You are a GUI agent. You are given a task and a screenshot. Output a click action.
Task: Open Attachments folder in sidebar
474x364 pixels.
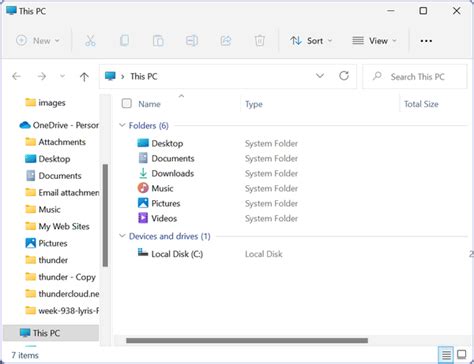62,142
